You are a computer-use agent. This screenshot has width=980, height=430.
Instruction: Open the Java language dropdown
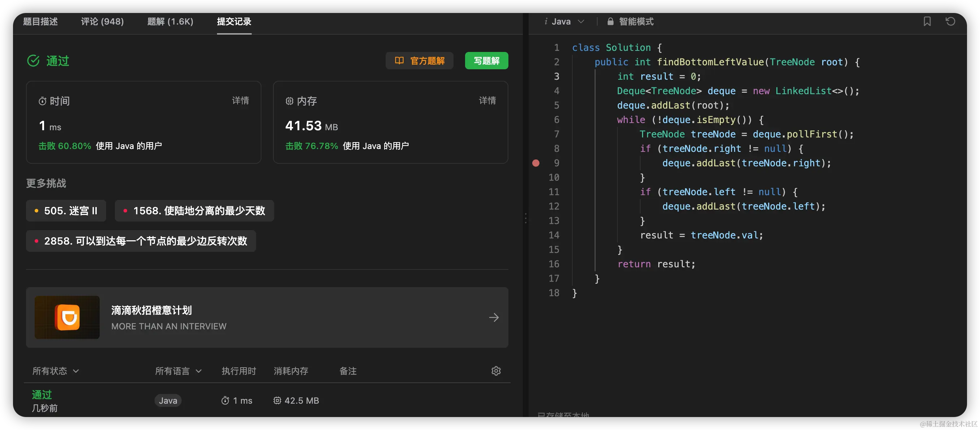click(x=564, y=22)
